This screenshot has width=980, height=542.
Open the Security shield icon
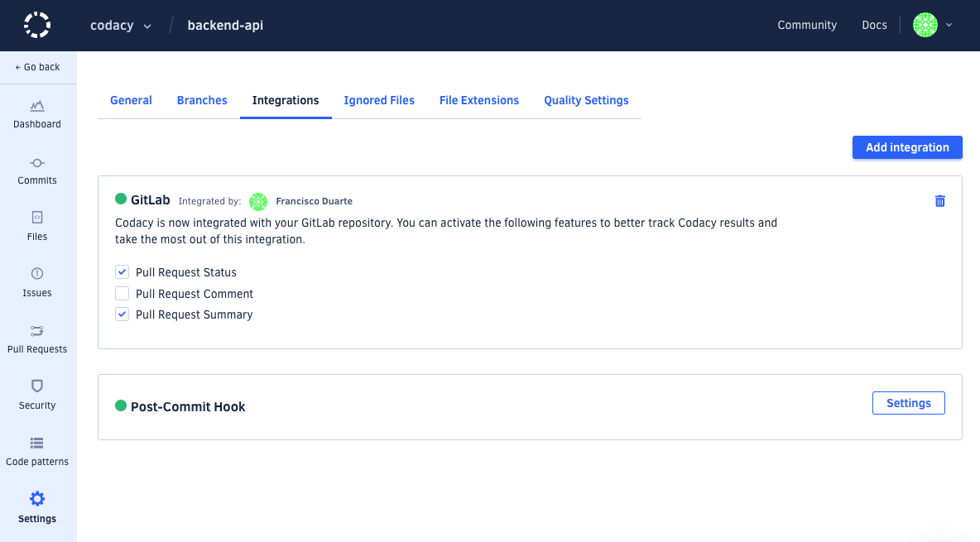pyautogui.click(x=37, y=386)
